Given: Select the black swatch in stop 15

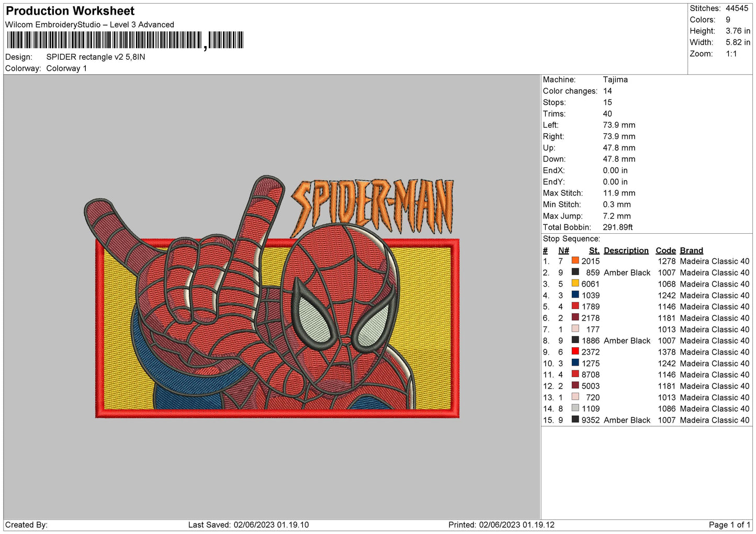Looking at the screenshot, I should click(575, 419).
